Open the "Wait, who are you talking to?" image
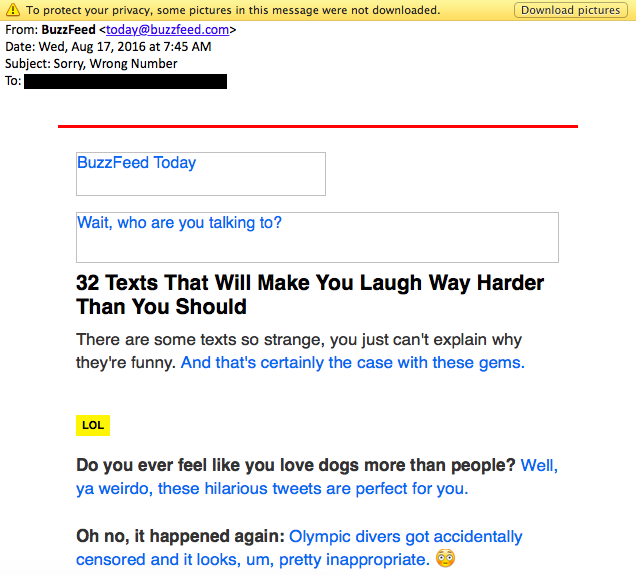The image size is (636, 575). click(x=317, y=237)
